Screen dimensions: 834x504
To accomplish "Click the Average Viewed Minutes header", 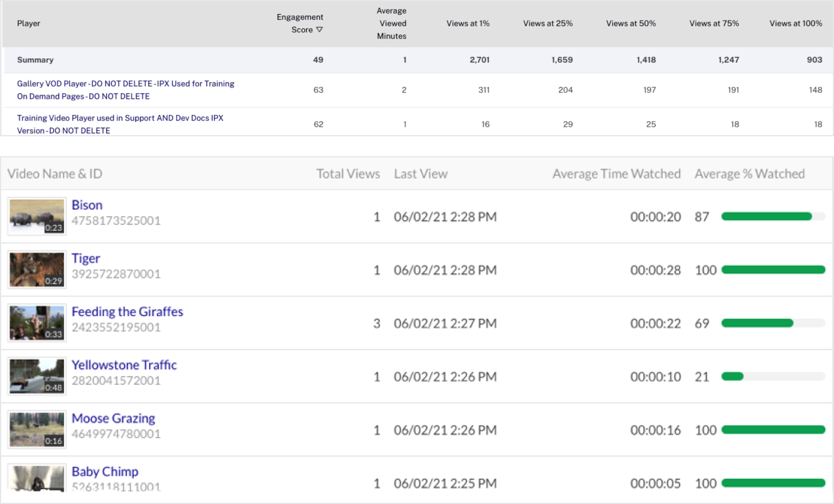I will pyautogui.click(x=392, y=23).
